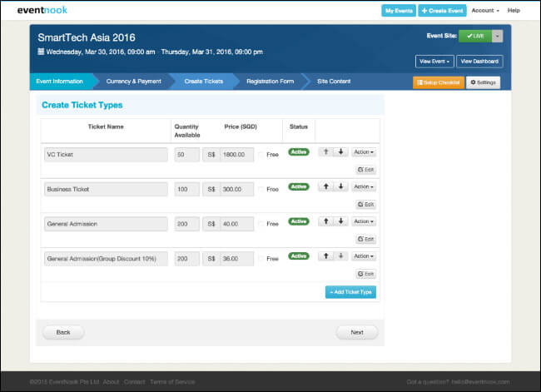This screenshot has height=392, width=541.
Task: Select the Create Tickets step
Action: (x=204, y=82)
